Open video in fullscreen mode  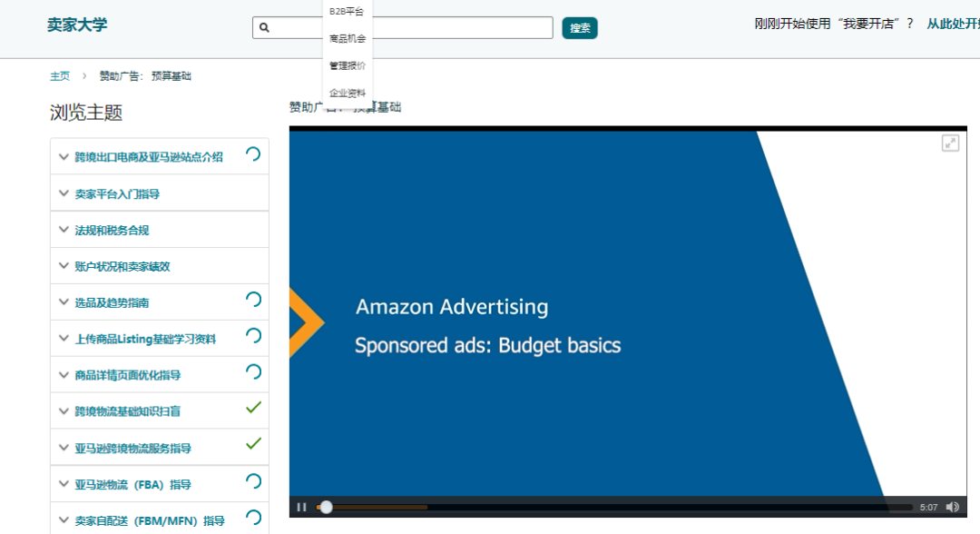pyautogui.click(x=951, y=143)
